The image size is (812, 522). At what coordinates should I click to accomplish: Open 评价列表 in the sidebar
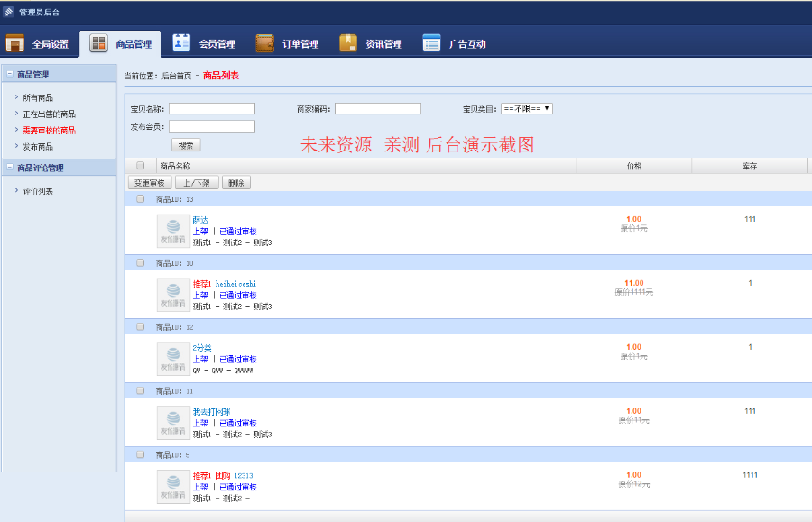click(x=38, y=191)
